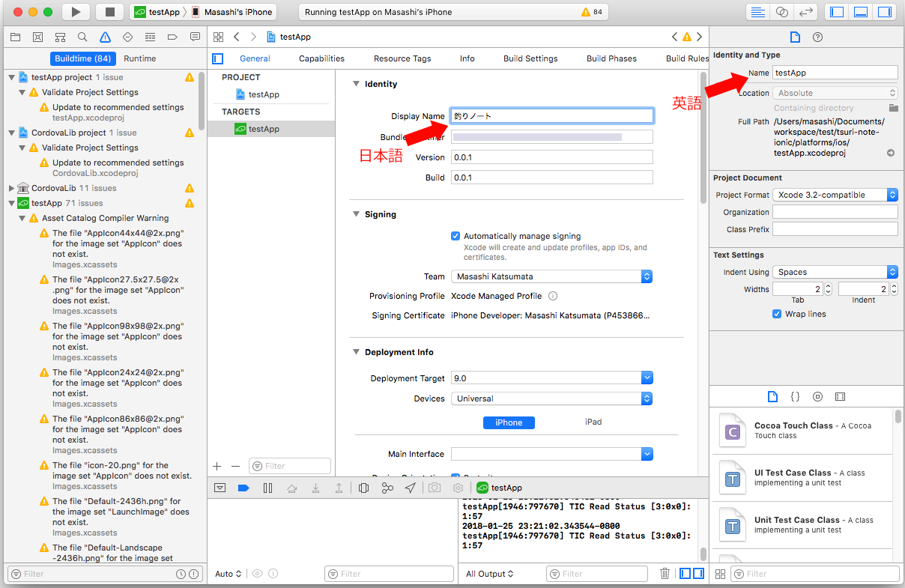Viewport: 905px width, 588px height.
Task: Open the Project Format dropdown
Action: (835, 195)
